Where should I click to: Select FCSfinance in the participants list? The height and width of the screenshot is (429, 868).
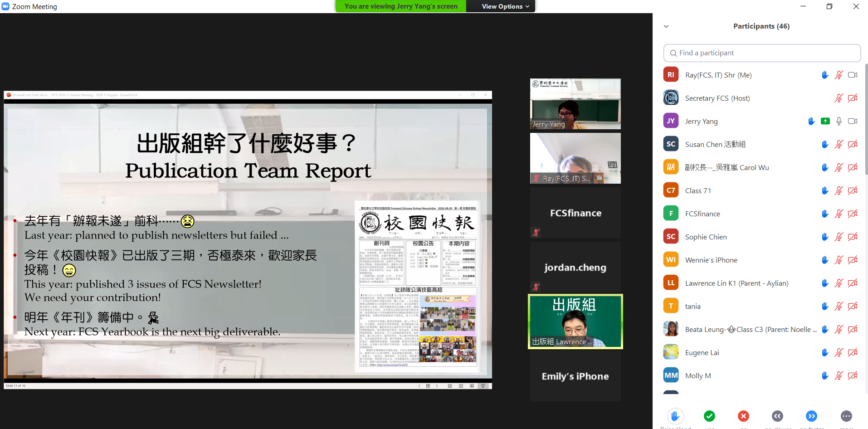tap(702, 214)
